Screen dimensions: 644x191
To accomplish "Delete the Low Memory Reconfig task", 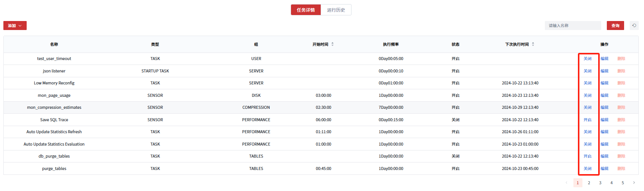I will point(621,83).
